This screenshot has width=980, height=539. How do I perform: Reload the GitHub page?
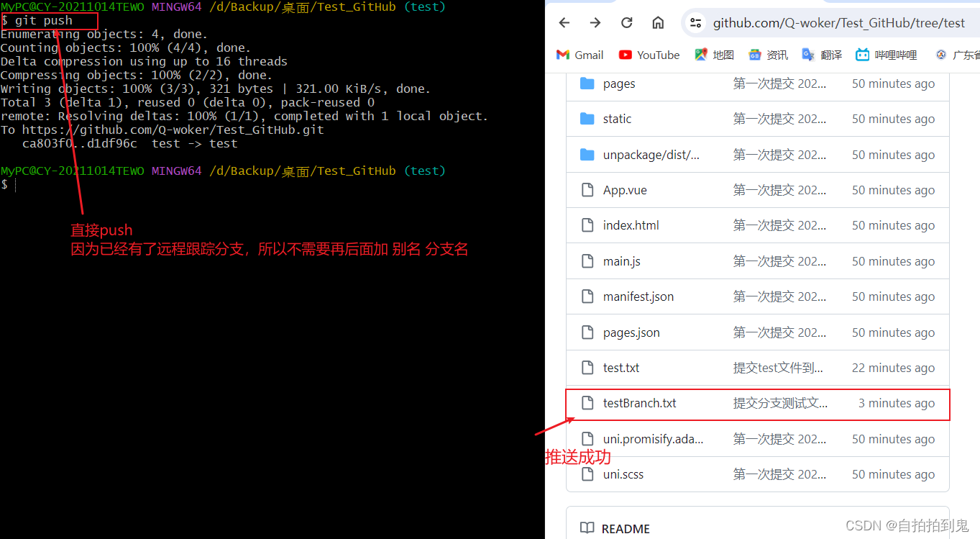(x=627, y=23)
